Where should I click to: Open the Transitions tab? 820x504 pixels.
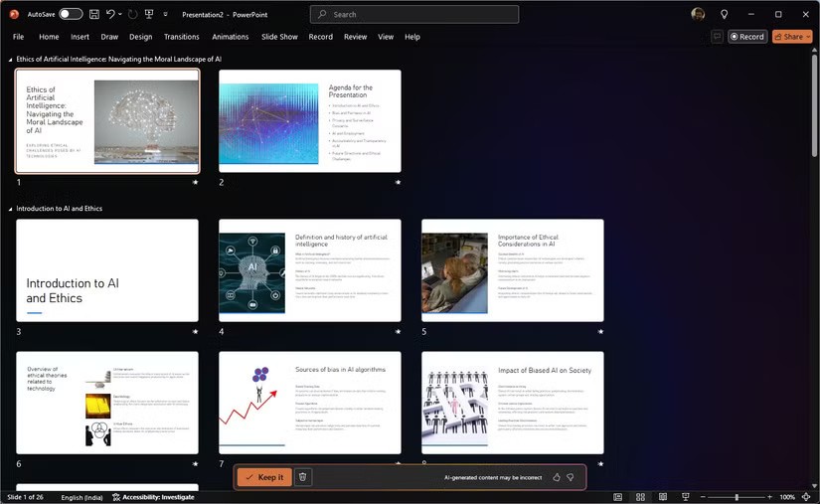[x=181, y=37]
